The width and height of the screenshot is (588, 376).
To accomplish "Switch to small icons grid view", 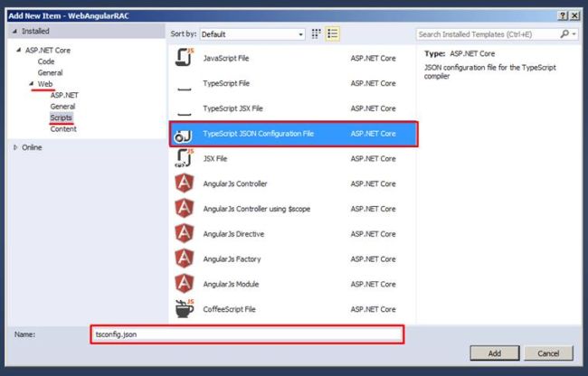I will (x=316, y=34).
